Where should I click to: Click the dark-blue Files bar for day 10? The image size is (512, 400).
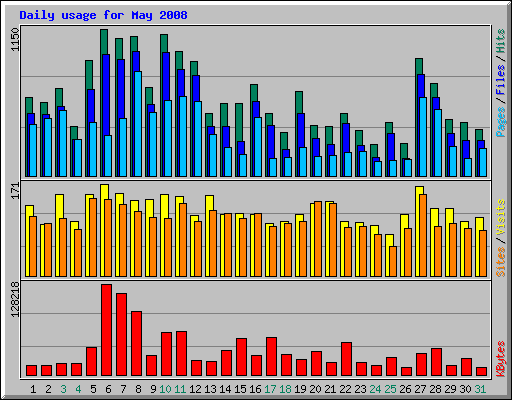(166, 77)
